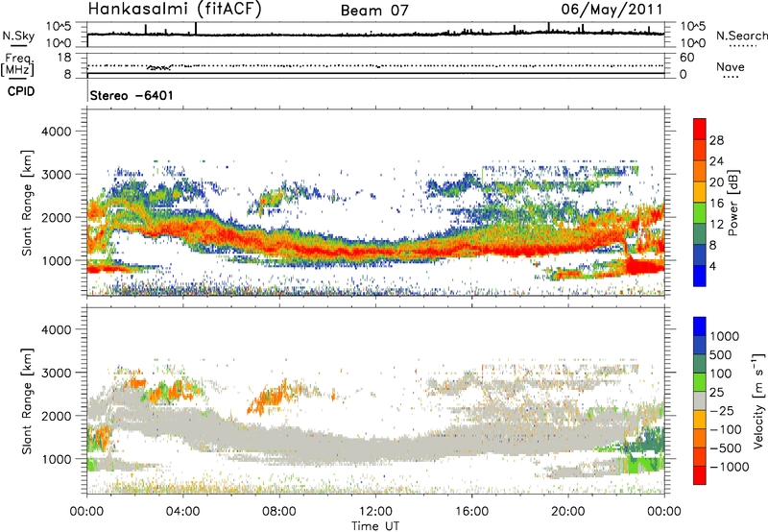Click '3000' on velocity panel range axis
Viewport: 768px width, 532px height.
(x=57, y=373)
